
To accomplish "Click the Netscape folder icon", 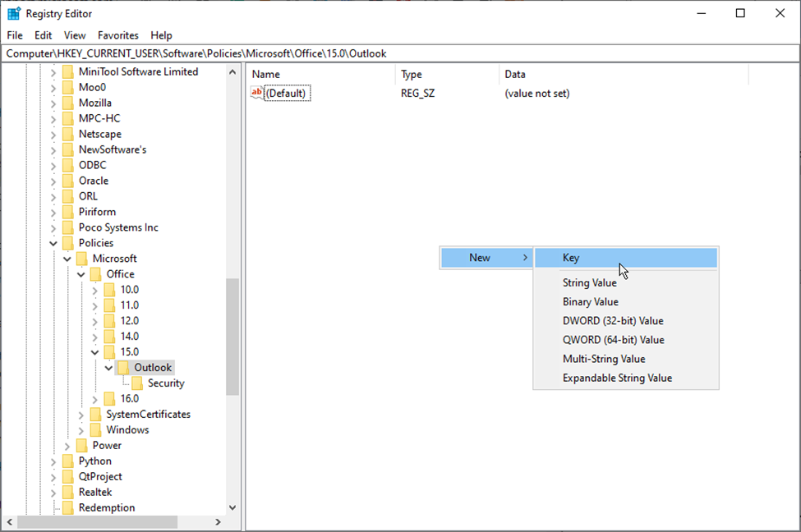I will pyautogui.click(x=68, y=135).
